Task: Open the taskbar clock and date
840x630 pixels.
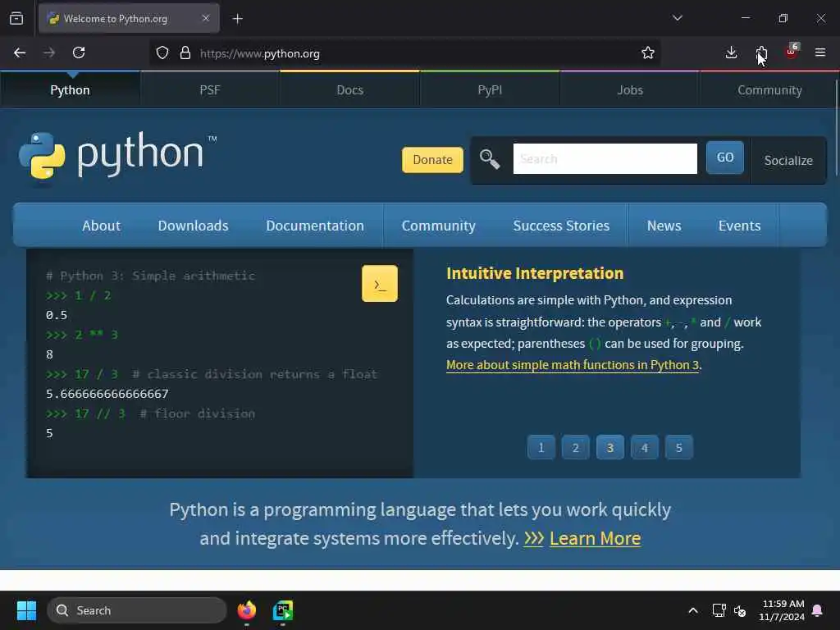Action: point(782,610)
